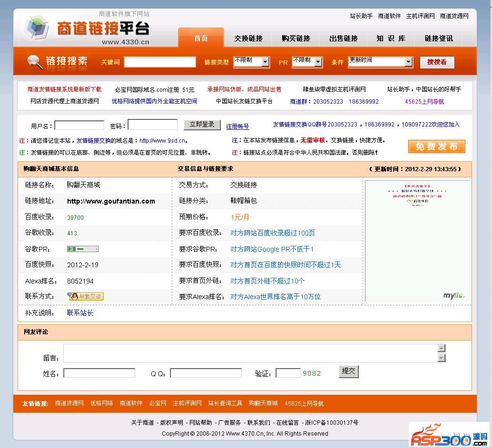Switch to 出售链接 tab
492x448 pixels.
[x=343, y=38]
